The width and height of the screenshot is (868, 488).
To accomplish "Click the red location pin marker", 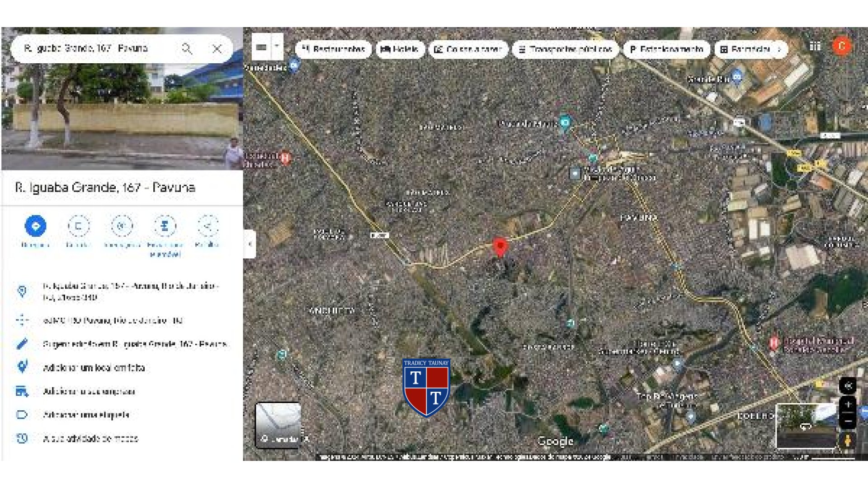I will click(x=500, y=247).
